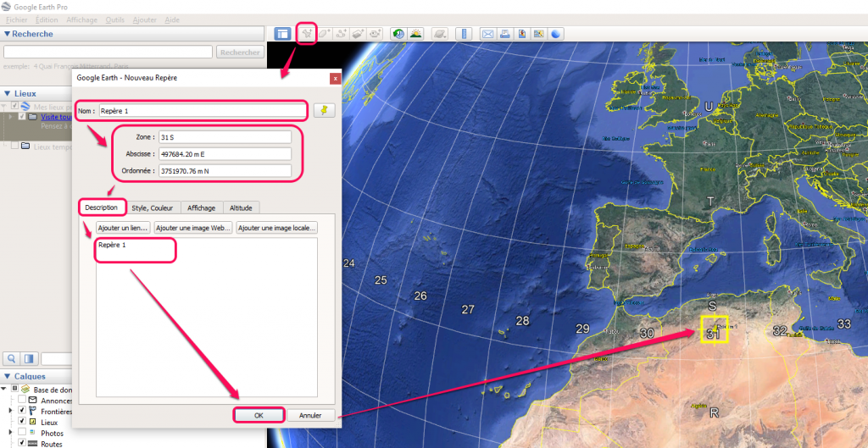Screen dimensions: 868x448
Task: Select the Add Path tool
Action: click(x=342, y=34)
